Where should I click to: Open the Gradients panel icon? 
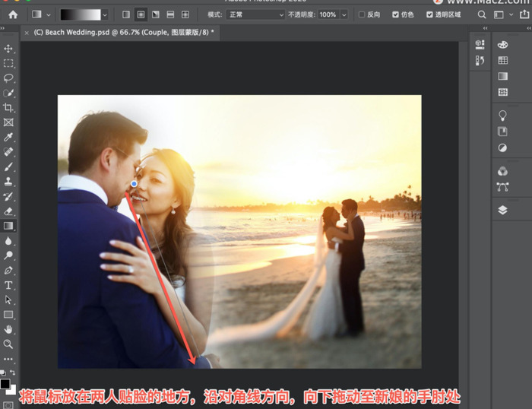point(502,76)
